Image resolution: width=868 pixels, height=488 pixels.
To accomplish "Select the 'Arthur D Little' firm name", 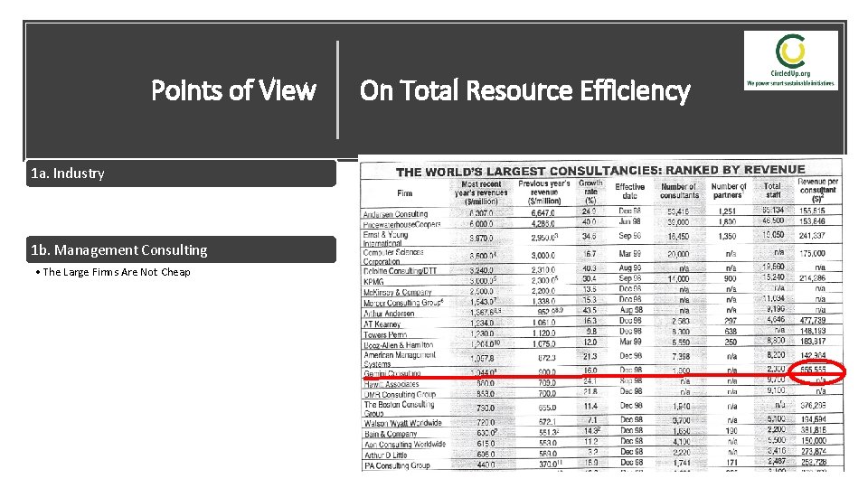I will [385, 455].
